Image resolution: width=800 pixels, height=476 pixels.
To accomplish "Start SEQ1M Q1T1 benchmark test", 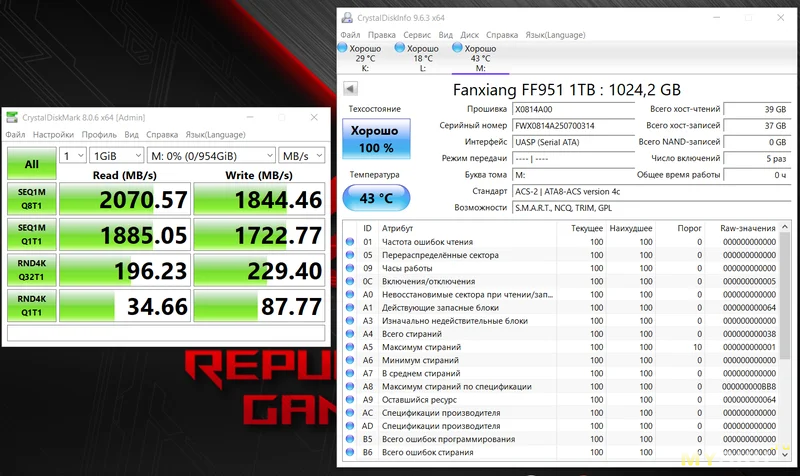I will tap(32, 234).
